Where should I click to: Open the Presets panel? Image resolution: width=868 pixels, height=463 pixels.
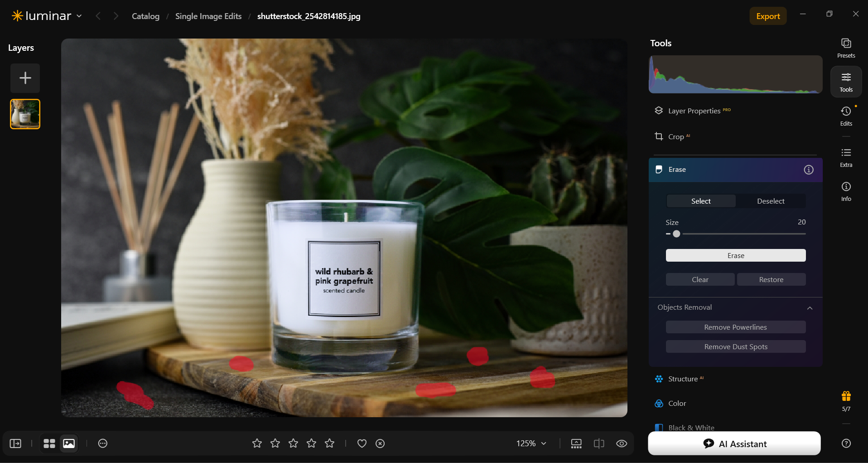point(846,48)
